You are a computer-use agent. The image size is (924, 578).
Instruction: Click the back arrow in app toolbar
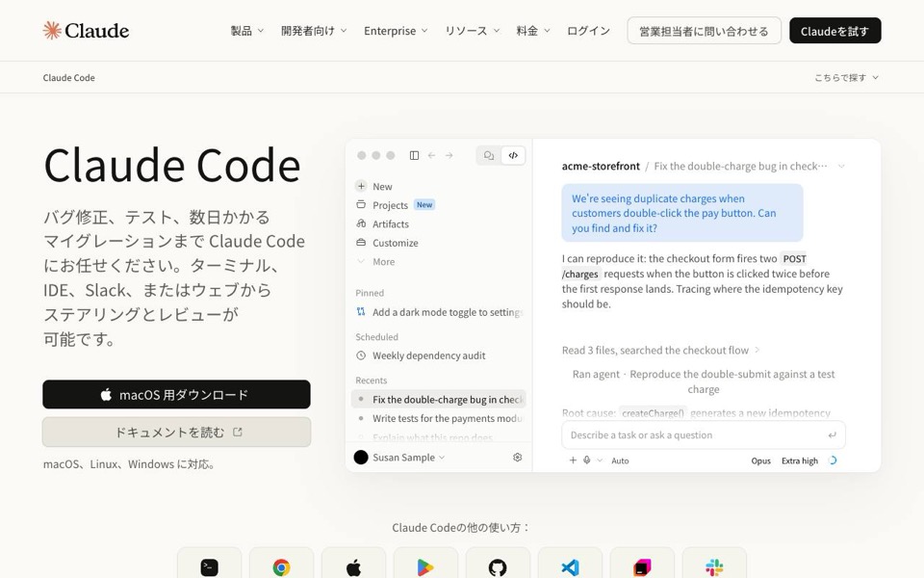click(x=431, y=155)
